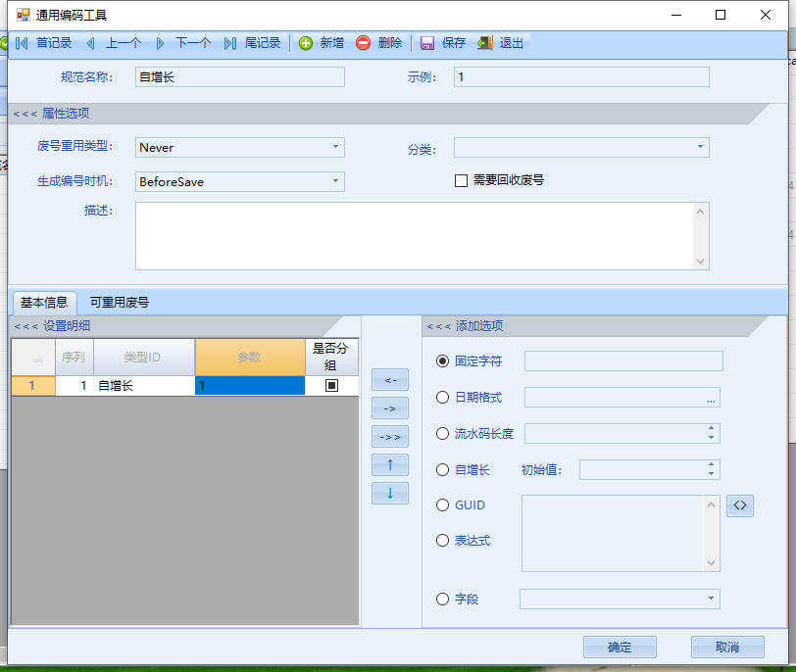Click the <- add-to-detail button
This screenshot has width=796, height=672.
(390, 380)
